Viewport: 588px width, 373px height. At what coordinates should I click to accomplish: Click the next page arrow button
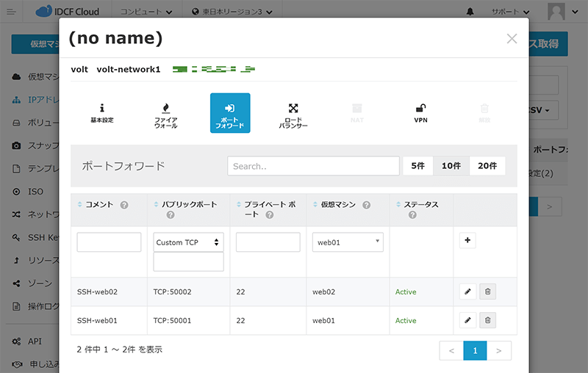[x=499, y=350]
